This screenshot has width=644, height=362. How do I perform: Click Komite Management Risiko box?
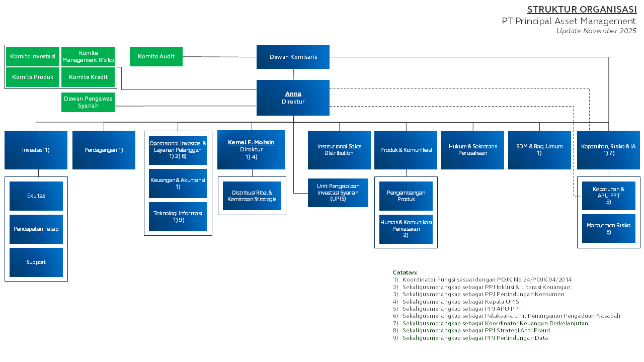88,56
